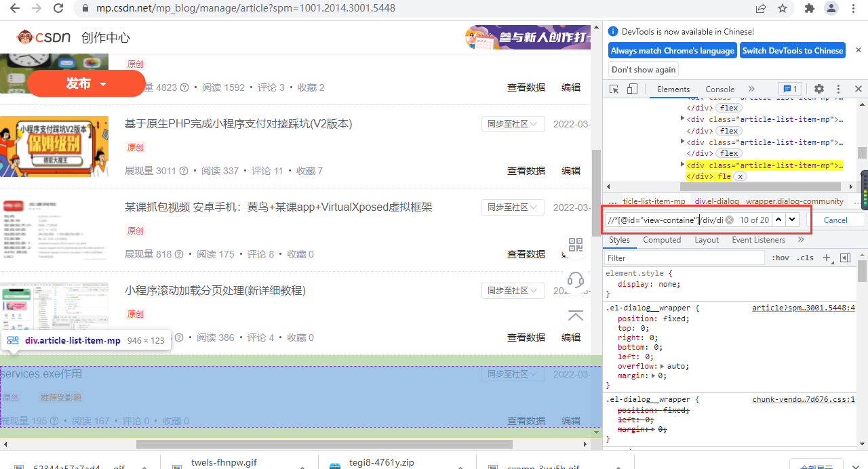
Task: Switch to the Console tab
Action: click(719, 89)
